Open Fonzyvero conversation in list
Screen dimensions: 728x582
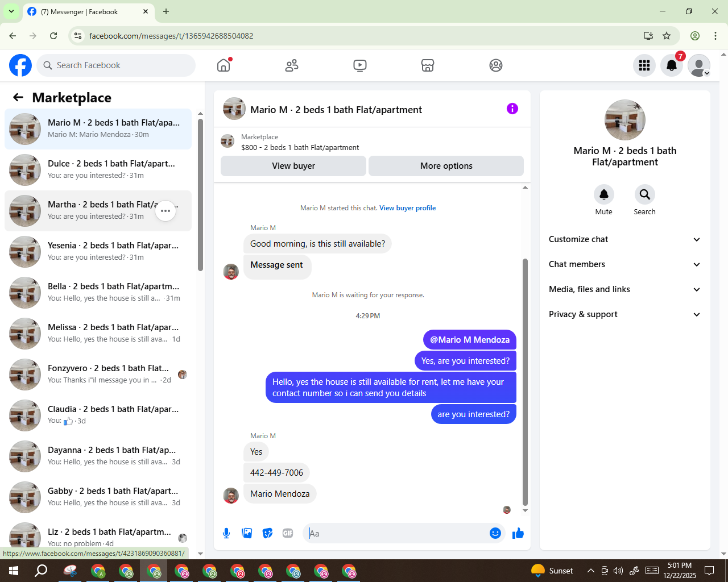tap(98, 375)
